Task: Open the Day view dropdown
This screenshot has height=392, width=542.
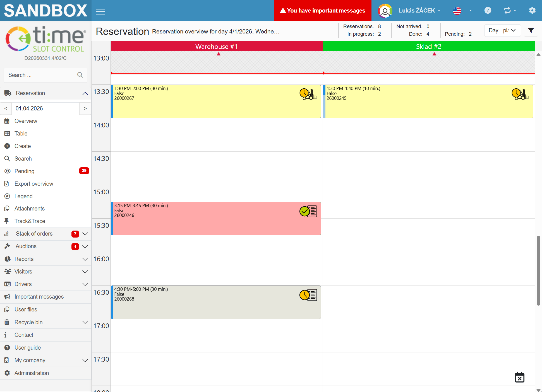Action: tap(502, 30)
